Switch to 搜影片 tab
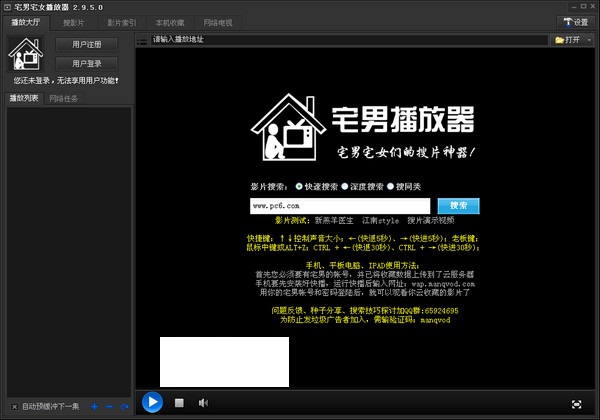The height and width of the screenshot is (420, 600). coord(74,23)
